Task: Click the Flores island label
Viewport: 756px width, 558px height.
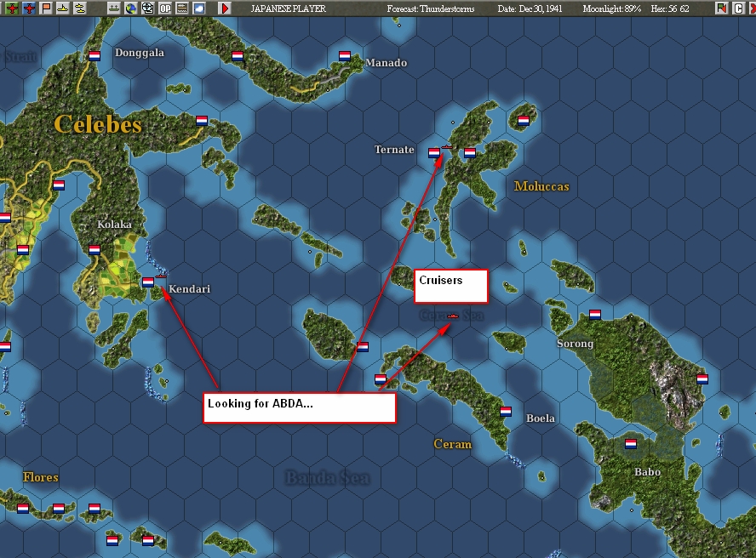Action: pos(41,477)
